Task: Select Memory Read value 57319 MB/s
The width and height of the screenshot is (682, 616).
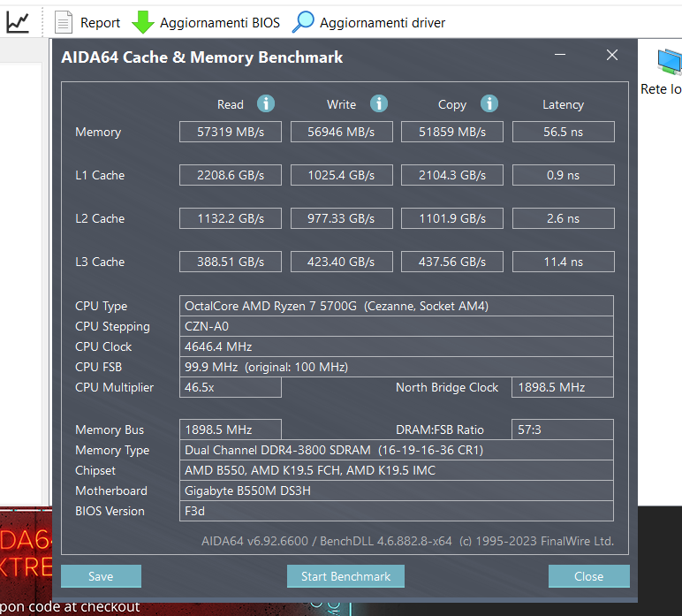Action: click(231, 132)
